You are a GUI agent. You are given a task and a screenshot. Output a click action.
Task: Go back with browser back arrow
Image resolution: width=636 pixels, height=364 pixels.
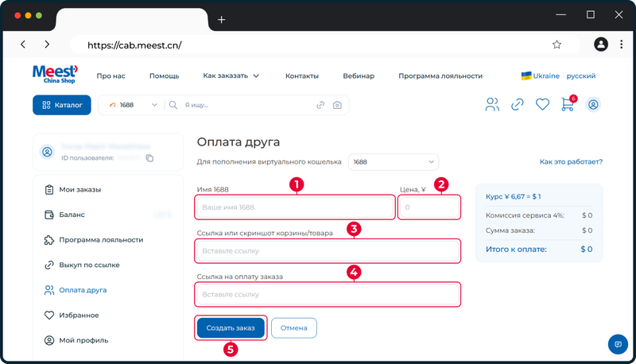click(x=23, y=45)
